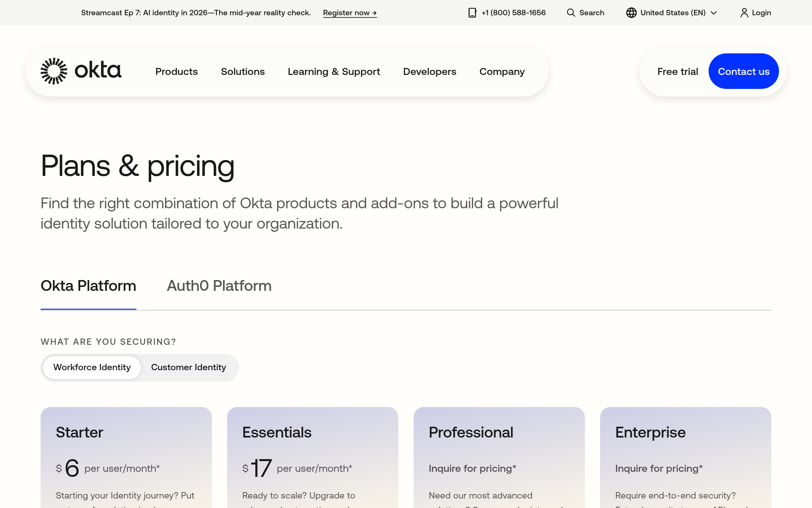The image size is (812, 508).
Task: Open the Products menu
Action: 176,71
